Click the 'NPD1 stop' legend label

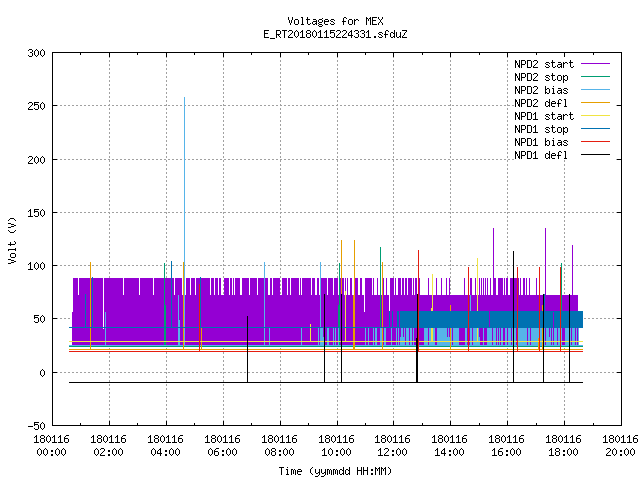pyautogui.click(x=541, y=129)
